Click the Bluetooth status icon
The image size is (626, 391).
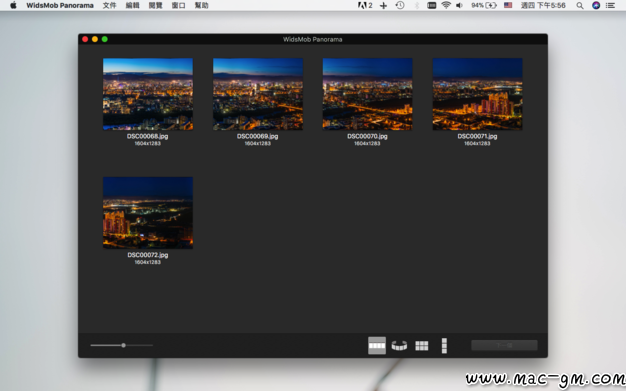click(417, 6)
